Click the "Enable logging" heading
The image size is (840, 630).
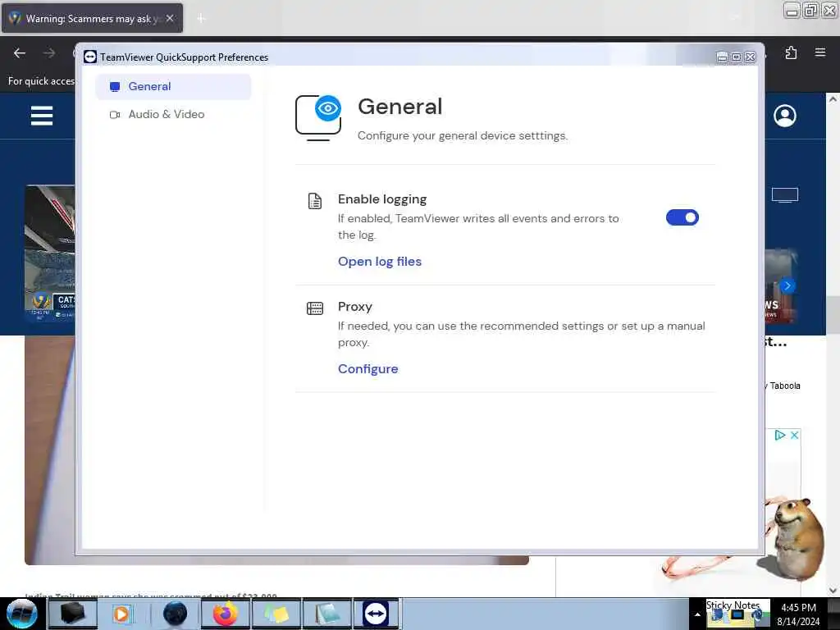coord(382,199)
